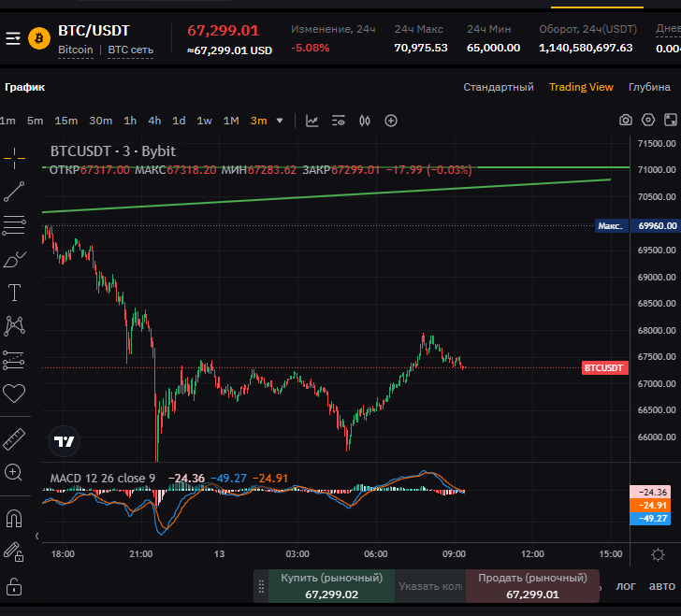Click Купить (рыночный) buy button
Viewport: 681px width, 616px height.
click(331, 586)
